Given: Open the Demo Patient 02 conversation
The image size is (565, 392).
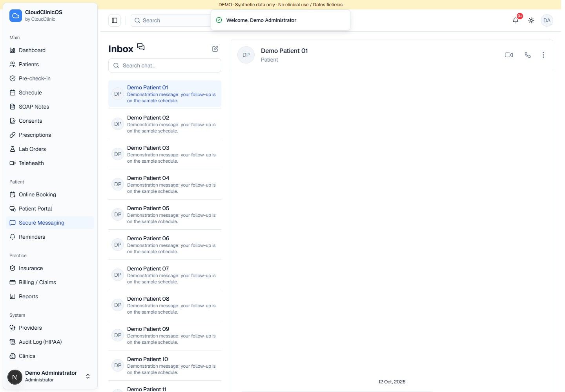Looking at the screenshot, I should 165,124.
